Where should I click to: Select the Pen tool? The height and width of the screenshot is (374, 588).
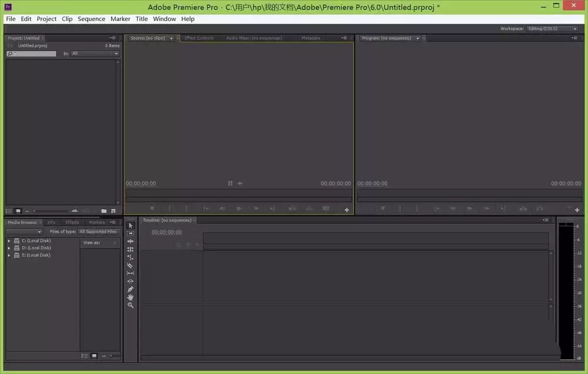tap(131, 289)
